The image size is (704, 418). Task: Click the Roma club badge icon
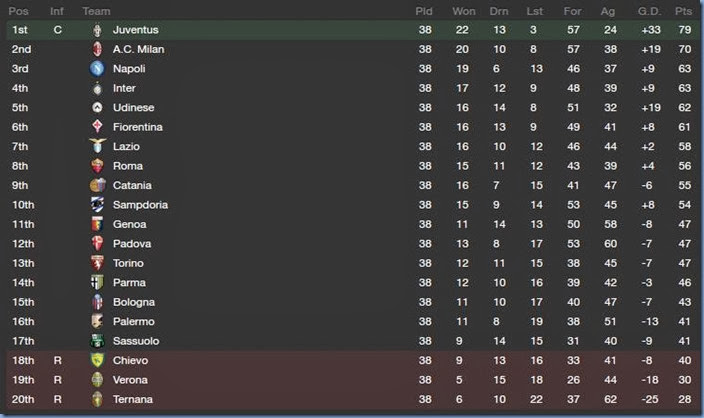pyautogui.click(x=97, y=166)
